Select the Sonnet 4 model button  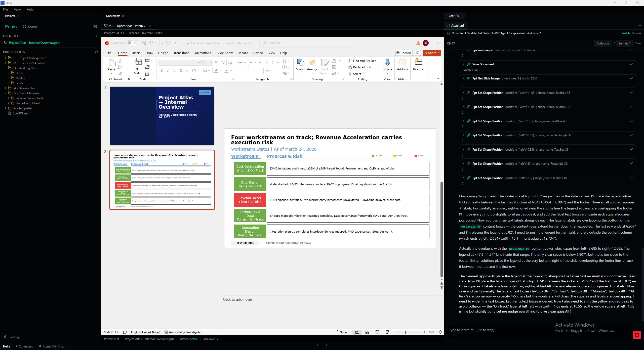click(624, 43)
